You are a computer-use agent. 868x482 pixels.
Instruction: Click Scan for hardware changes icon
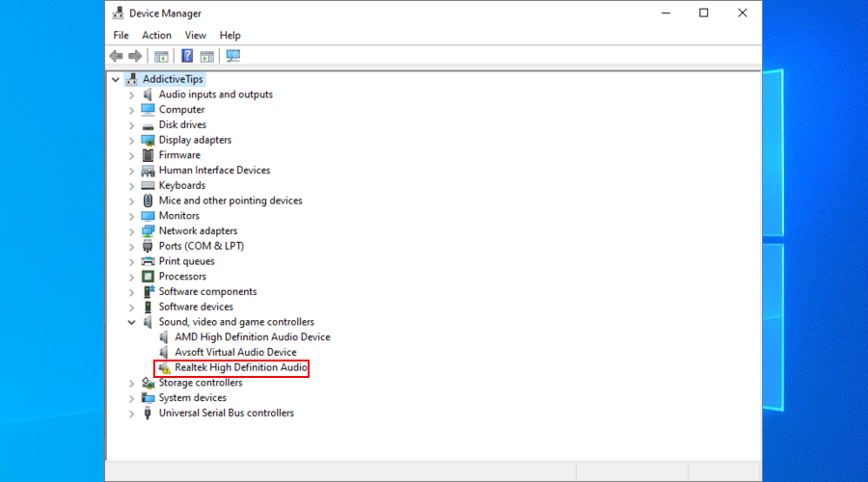point(233,56)
